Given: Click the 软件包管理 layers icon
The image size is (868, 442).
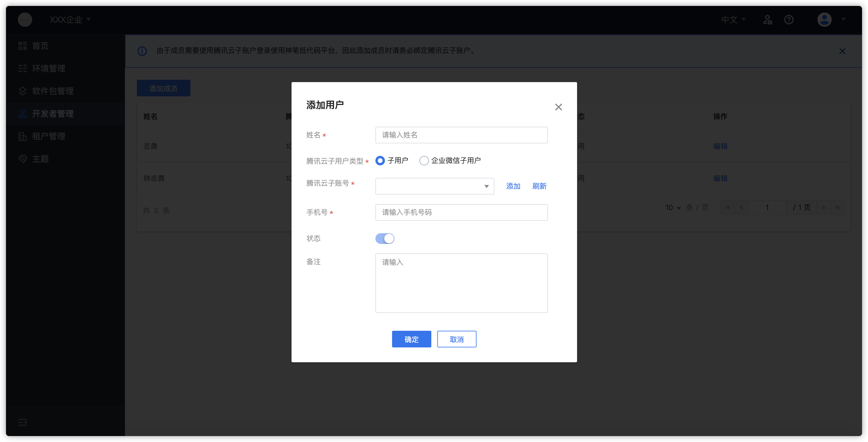Looking at the screenshot, I should 23,91.
